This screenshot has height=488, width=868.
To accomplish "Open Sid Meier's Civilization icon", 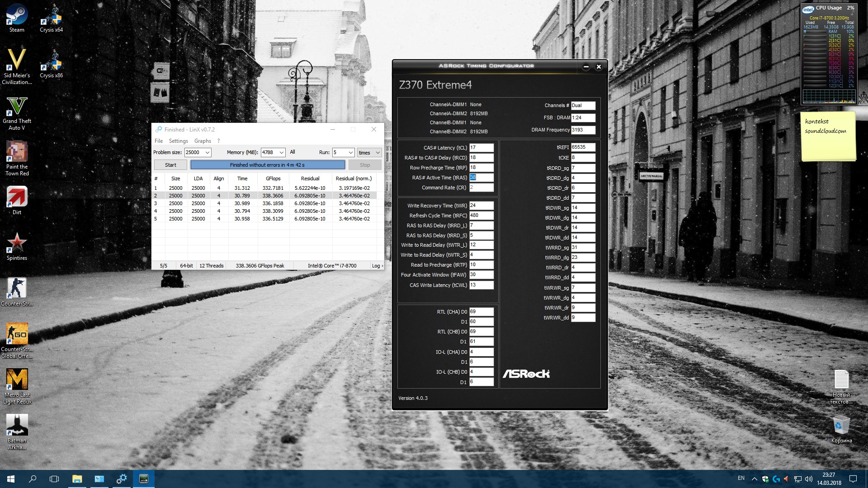I will tap(17, 61).
